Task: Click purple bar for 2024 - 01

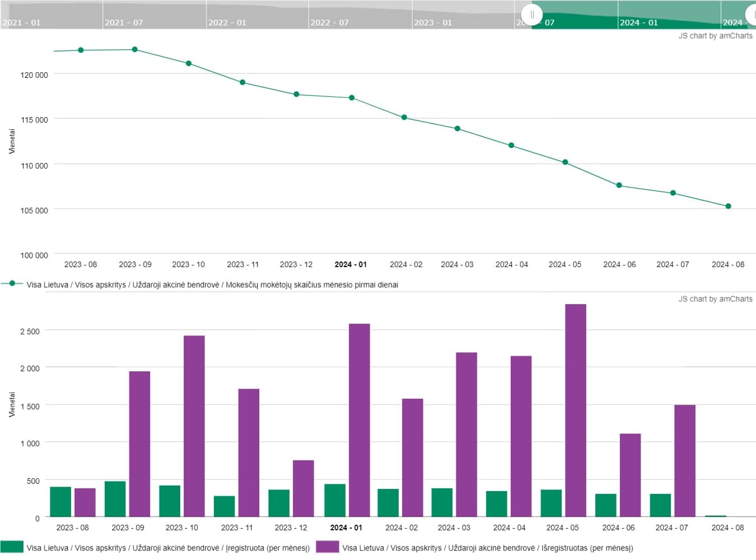Action: point(360,420)
